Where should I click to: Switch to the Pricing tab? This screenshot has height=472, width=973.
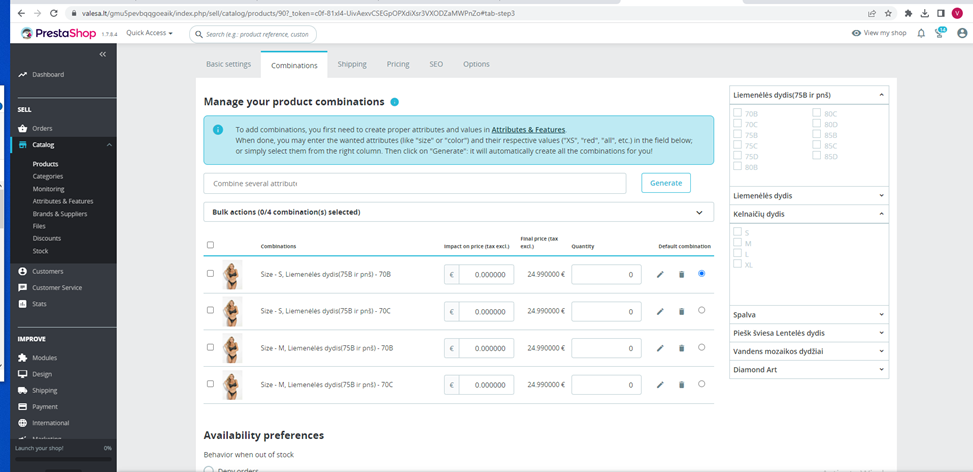tap(398, 64)
